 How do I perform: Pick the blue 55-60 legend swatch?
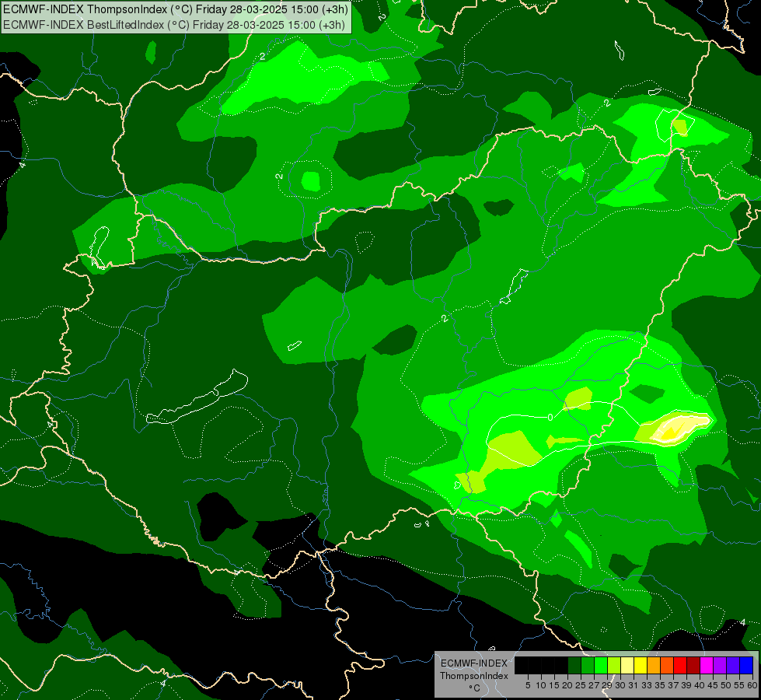pyautogui.click(x=746, y=665)
